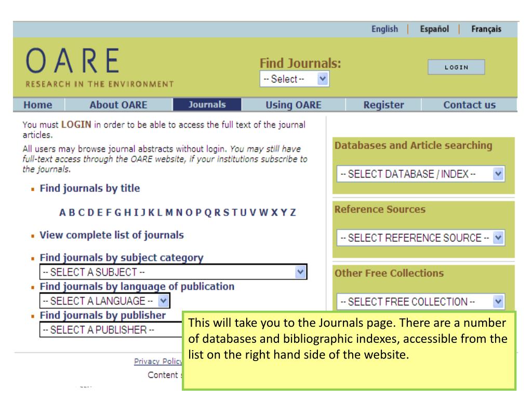
Task: Click the LOGIN button in header
Action: (x=456, y=67)
